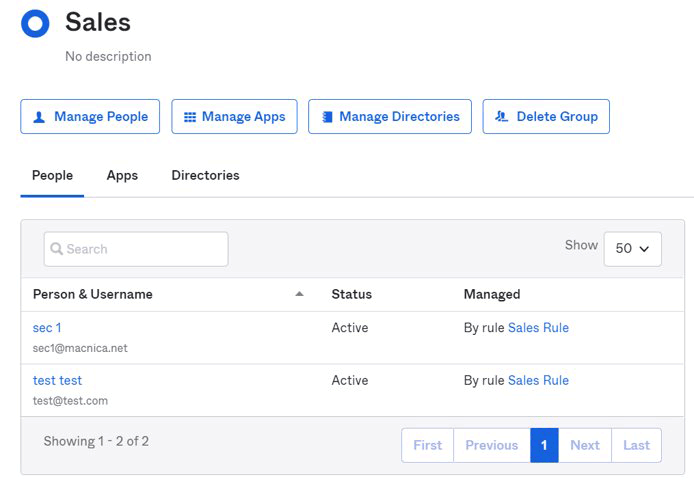Click the Delete Group icon
This screenshot has width=694, height=488.
(x=501, y=117)
